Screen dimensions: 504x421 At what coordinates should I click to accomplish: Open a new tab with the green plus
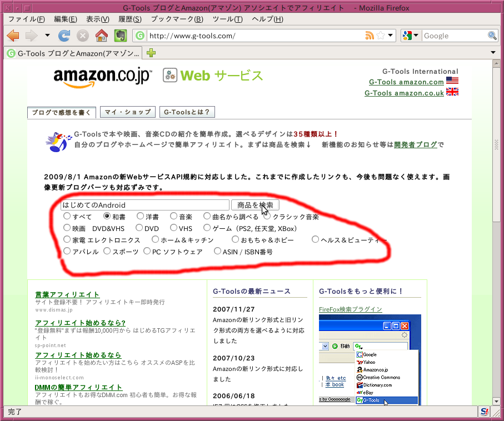151,53
